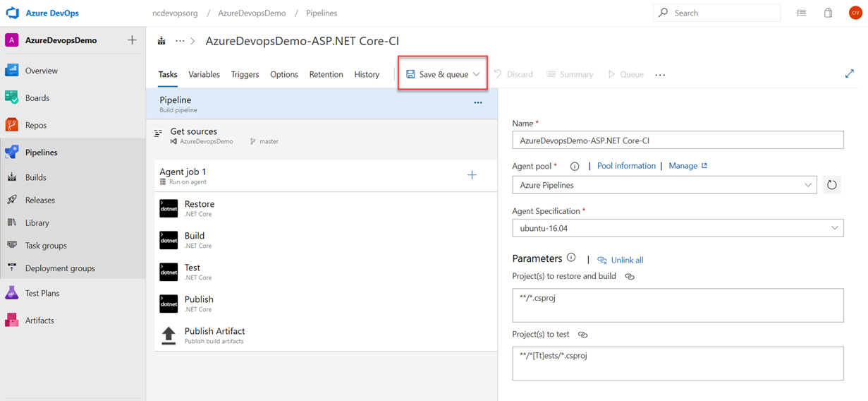Click the AzureDevopsDemo project avatar

pyautogui.click(x=12, y=40)
